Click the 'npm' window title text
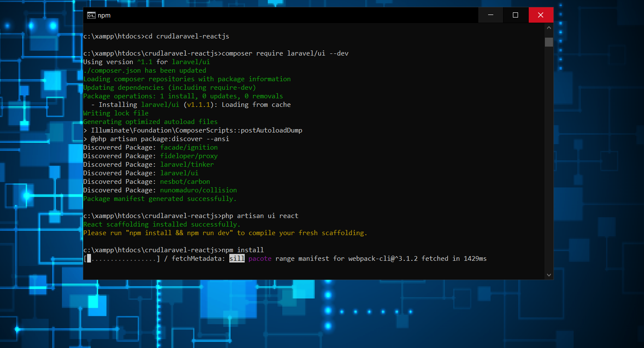This screenshot has height=348, width=644. point(104,15)
